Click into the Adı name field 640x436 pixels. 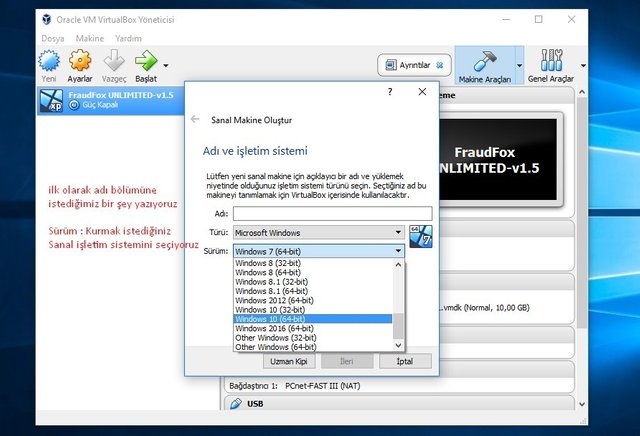333,214
